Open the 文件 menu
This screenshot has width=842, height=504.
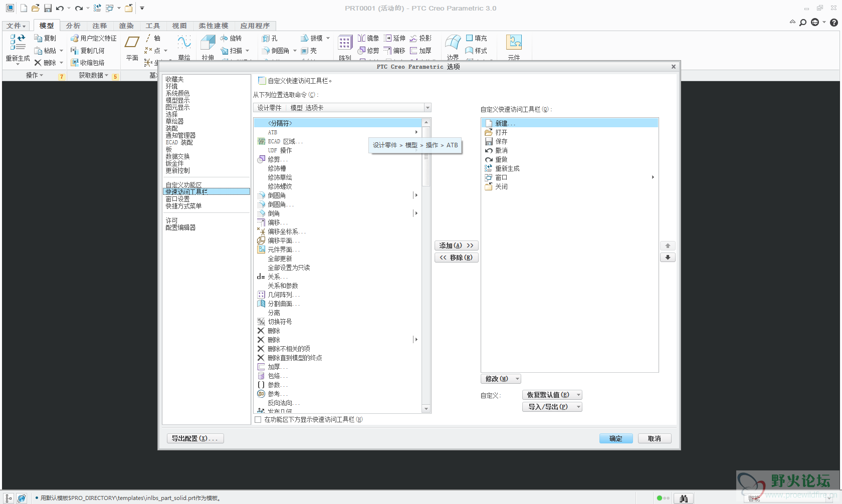click(x=16, y=26)
